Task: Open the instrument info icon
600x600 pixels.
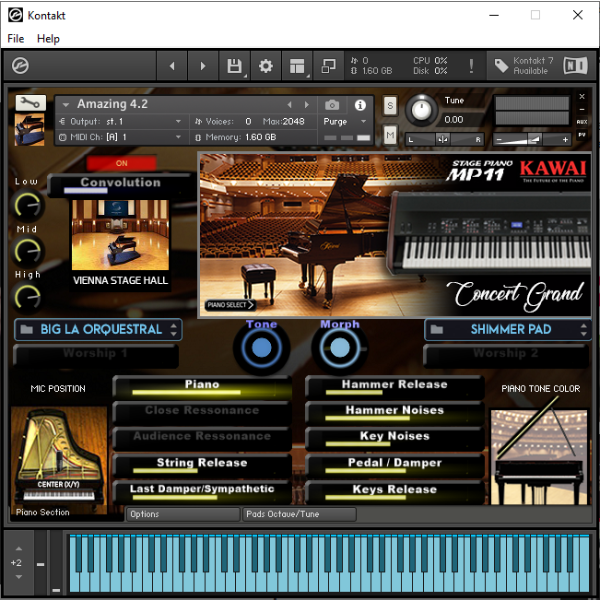Action: (360, 104)
